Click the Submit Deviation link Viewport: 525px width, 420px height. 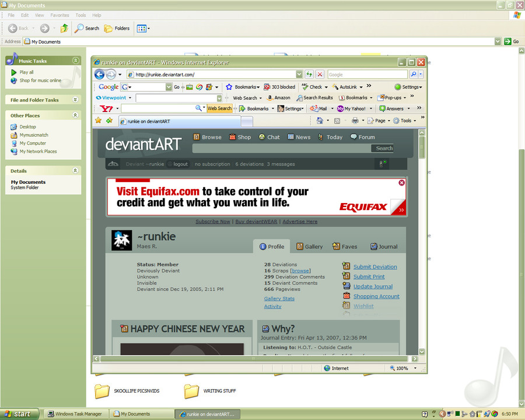pos(375,267)
